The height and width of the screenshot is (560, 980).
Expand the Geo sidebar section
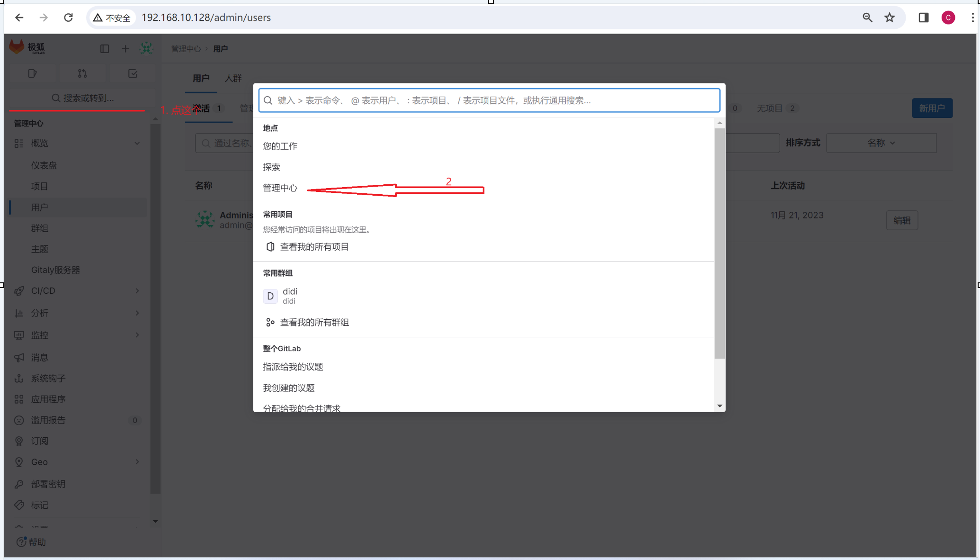(79, 462)
